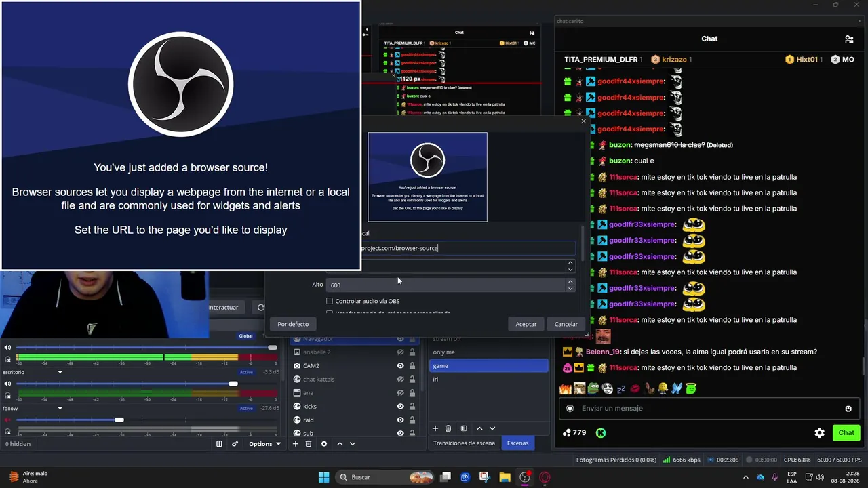Hide the kicks source
868x488 pixels.
click(x=400, y=407)
